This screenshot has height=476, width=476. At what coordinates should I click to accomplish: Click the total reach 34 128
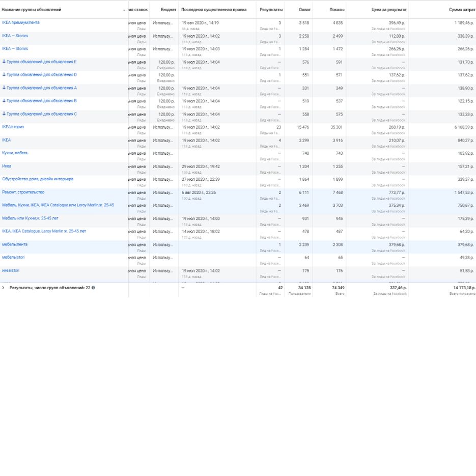(304, 288)
